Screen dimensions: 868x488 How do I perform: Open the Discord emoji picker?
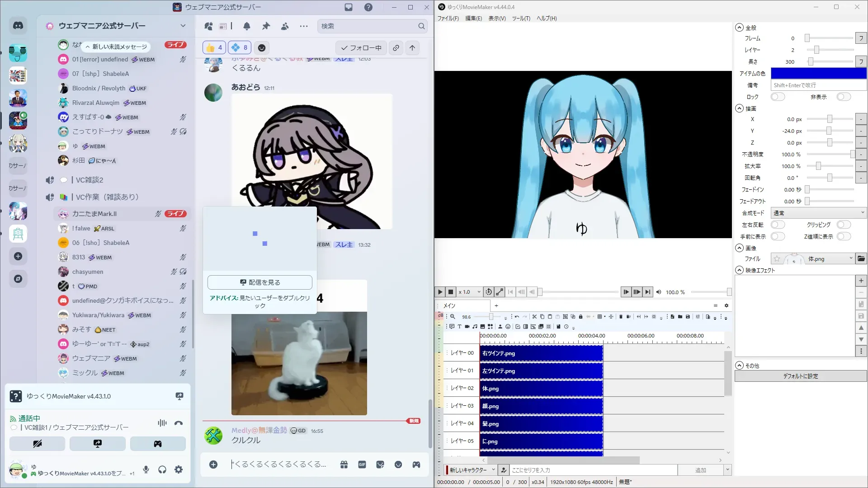398,465
